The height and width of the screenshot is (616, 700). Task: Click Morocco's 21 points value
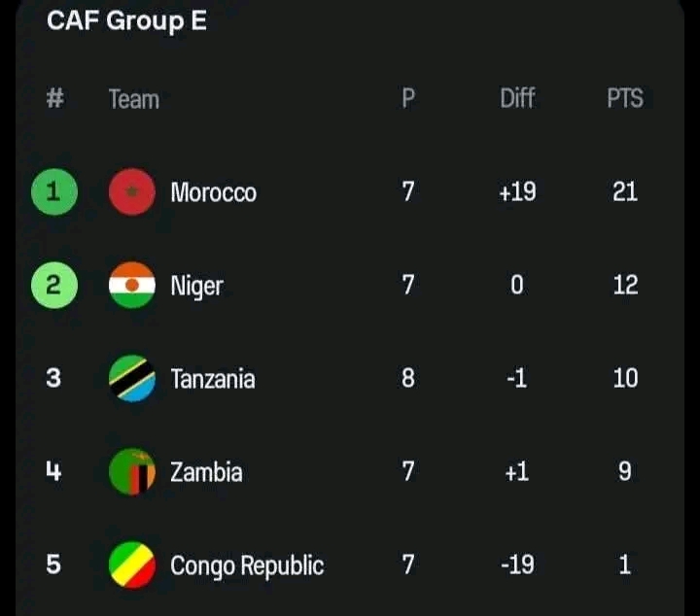pos(625,191)
